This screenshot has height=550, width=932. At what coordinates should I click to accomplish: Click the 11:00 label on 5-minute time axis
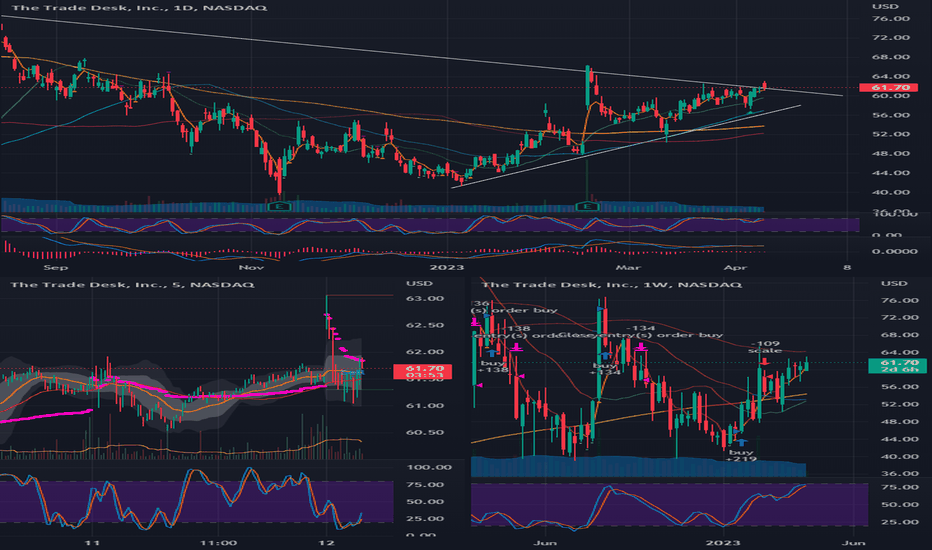coord(219,542)
